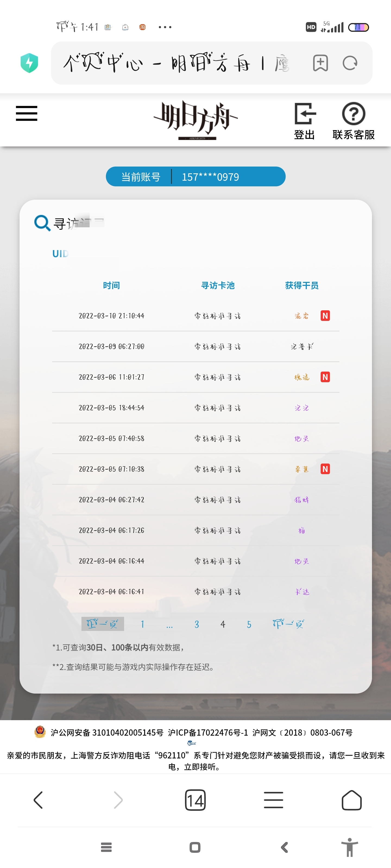Select row 2022-03-04 06:16:41
The width and height of the screenshot is (391, 868).
[196, 592]
